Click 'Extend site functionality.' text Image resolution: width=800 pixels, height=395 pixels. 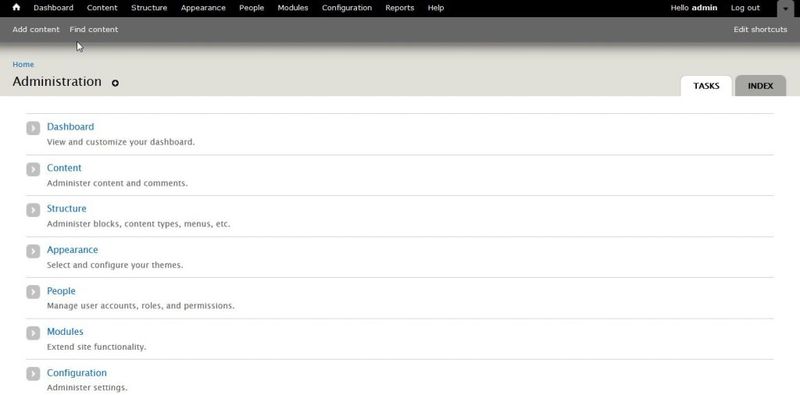tap(96, 347)
